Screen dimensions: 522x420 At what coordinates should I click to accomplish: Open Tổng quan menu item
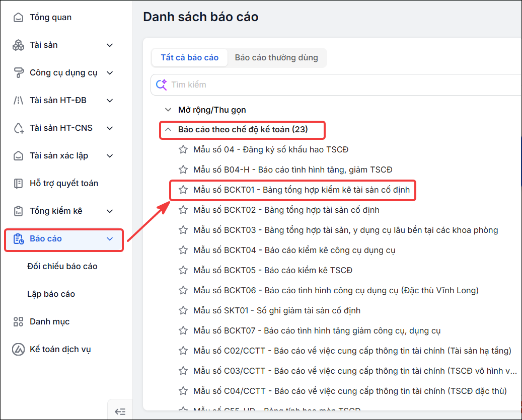point(51,17)
